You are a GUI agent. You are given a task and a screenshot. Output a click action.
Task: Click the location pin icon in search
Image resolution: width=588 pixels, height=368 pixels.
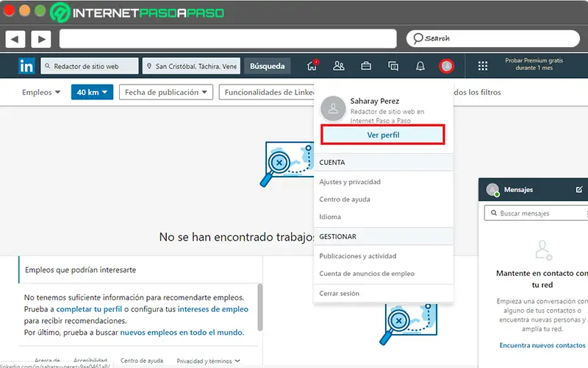149,66
